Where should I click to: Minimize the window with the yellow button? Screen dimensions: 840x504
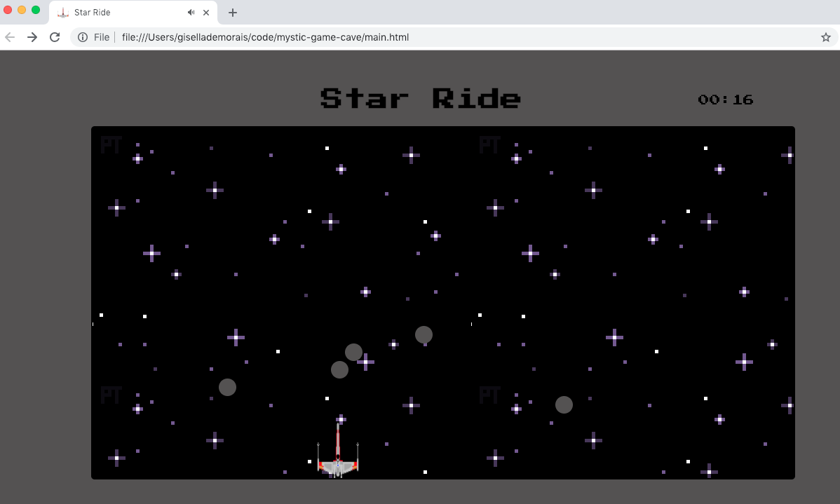22,10
